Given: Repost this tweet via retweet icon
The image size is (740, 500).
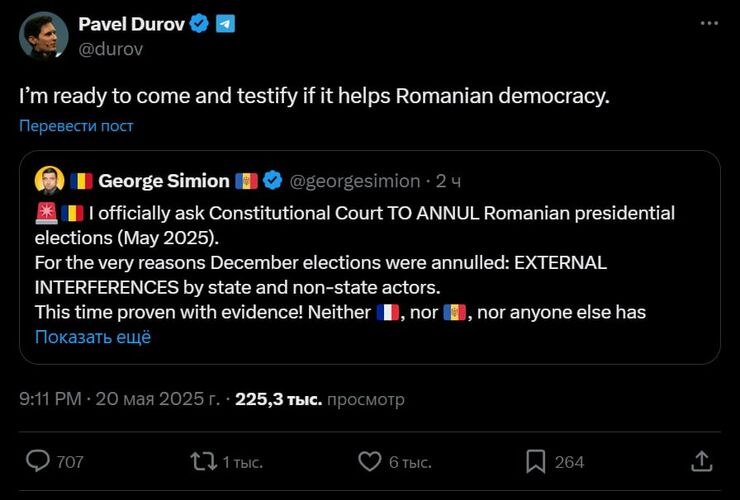Looking at the screenshot, I should (x=204, y=461).
